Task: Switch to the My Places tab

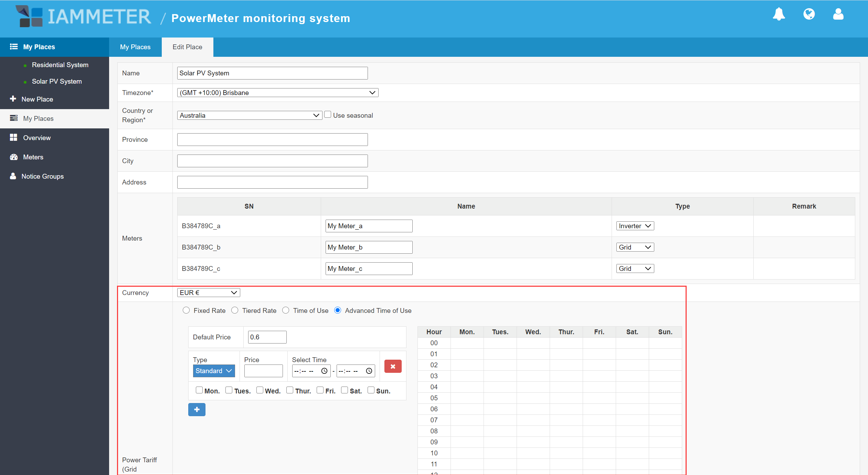Action: pyautogui.click(x=135, y=47)
